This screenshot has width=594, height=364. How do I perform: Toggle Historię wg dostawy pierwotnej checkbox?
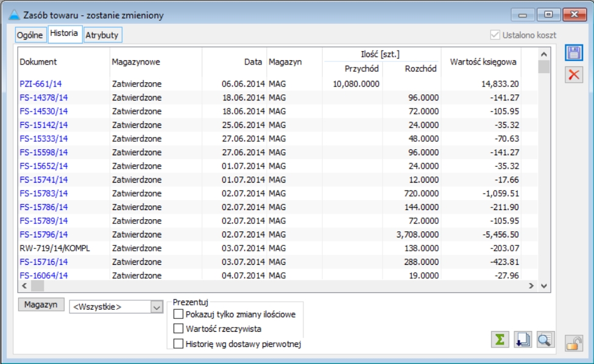click(178, 343)
